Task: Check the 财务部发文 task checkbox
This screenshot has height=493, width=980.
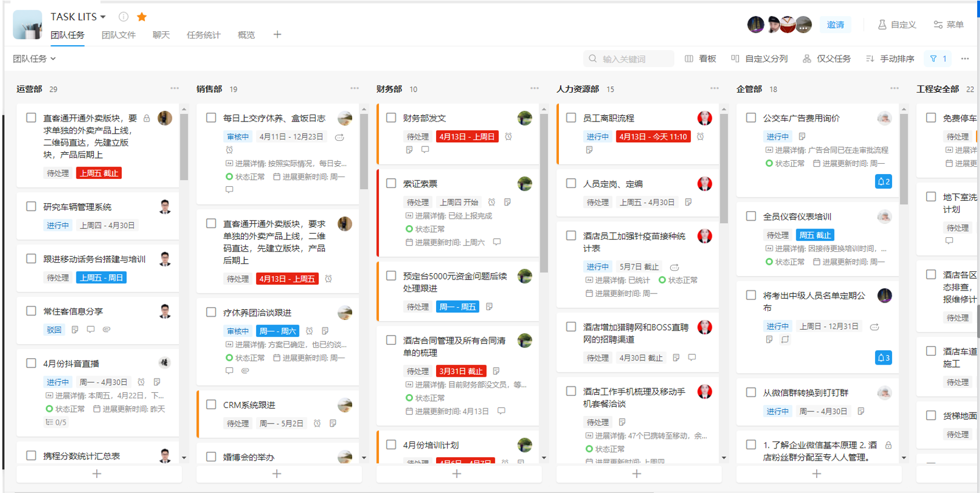Action: click(392, 118)
